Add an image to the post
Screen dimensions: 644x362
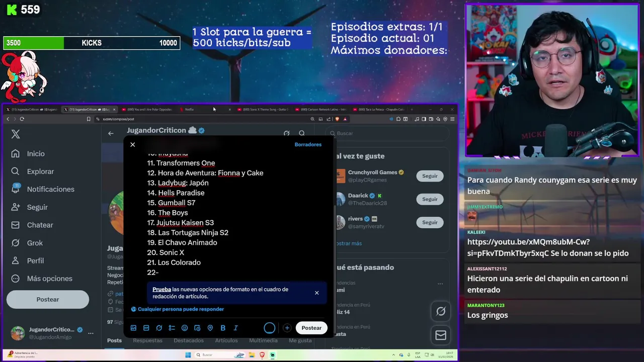(133, 328)
